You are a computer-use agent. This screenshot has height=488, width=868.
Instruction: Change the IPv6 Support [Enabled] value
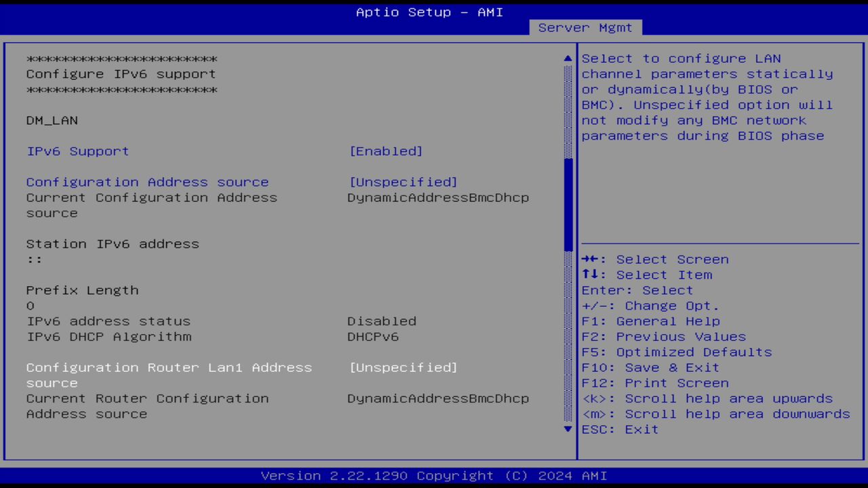point(386,151)
